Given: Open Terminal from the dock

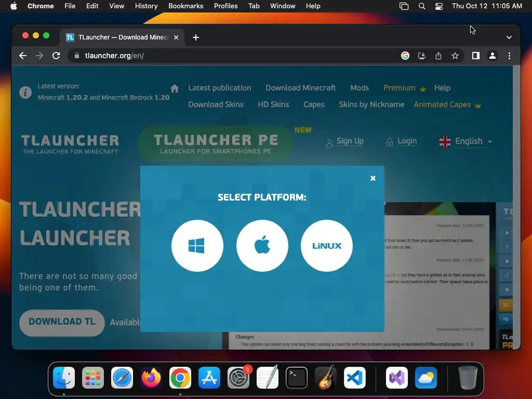Looking at the screenshot, I should (297, 378).
